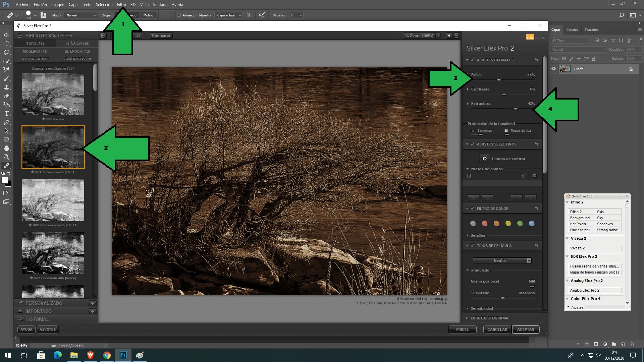This screenshot has width=644, height=362.
Task: Open the Ventana menu
Action: tap(160, 5)
